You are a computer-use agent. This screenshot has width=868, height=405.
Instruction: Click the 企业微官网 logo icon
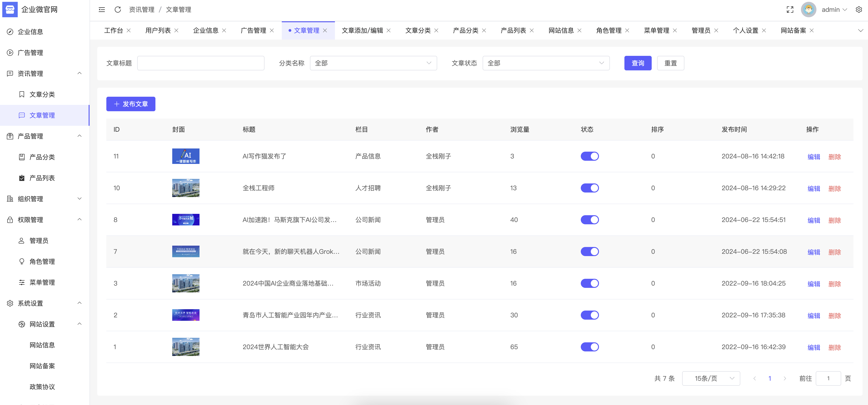(x=10, y=10)
